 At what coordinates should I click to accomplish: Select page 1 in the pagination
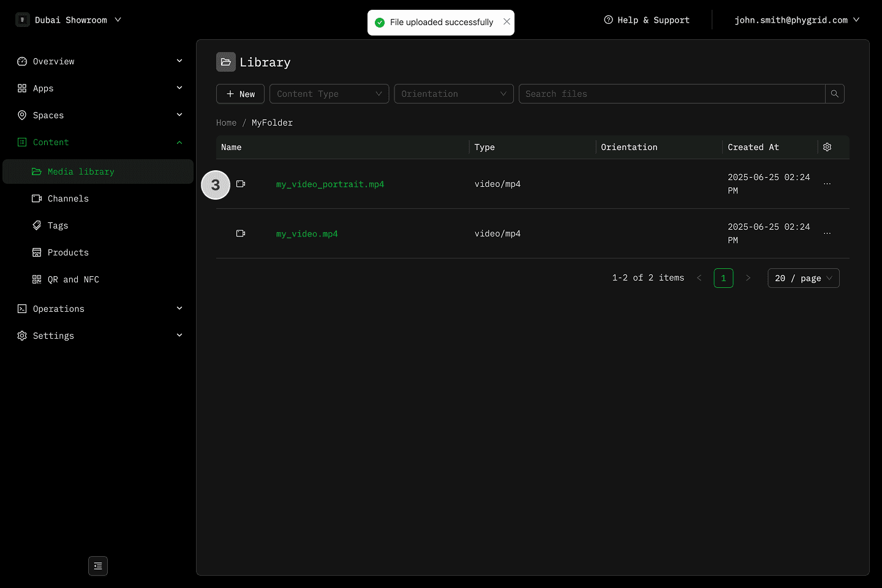click(723, 278)
